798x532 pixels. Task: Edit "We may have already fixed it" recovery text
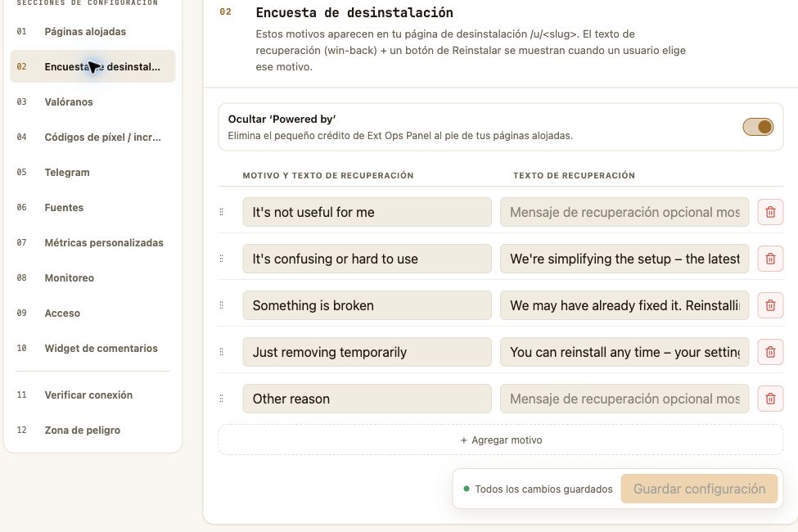(x=624, y=305)
